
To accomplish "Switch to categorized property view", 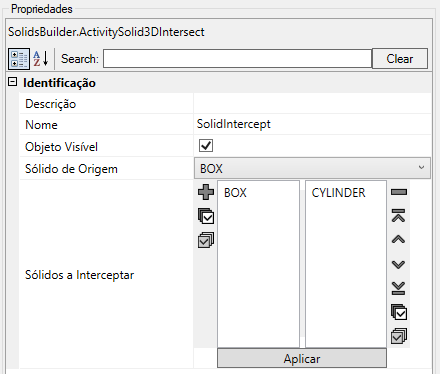I will (x=19, y=59).
